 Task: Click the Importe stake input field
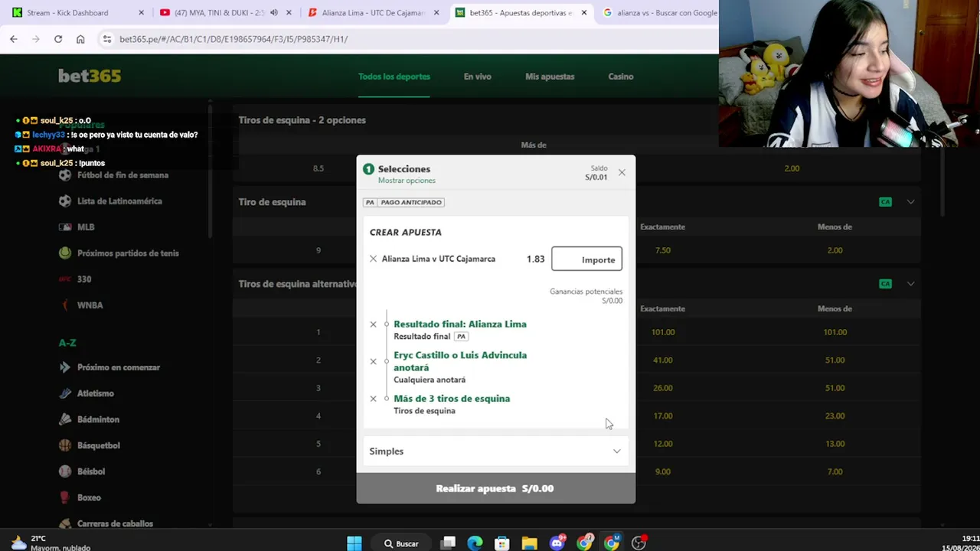(x=586, y=259)
